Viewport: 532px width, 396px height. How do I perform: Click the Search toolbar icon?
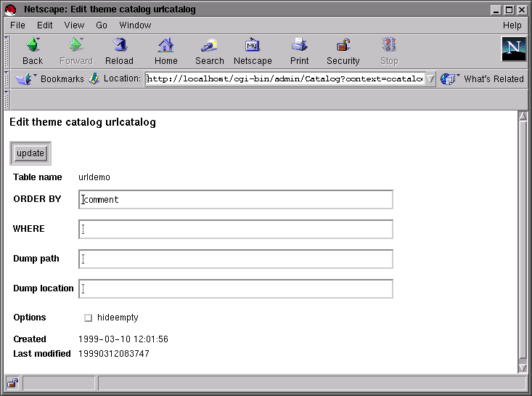coord(209,45)
